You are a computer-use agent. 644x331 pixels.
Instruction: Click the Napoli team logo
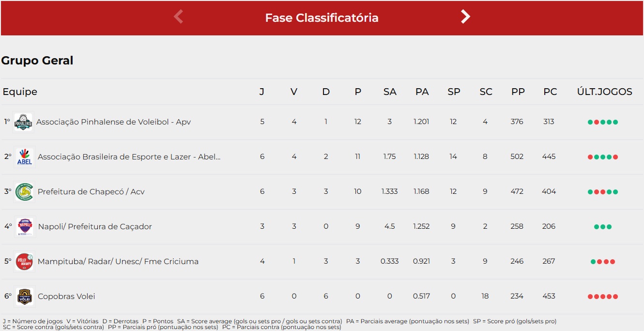click(x=24, y=227)
